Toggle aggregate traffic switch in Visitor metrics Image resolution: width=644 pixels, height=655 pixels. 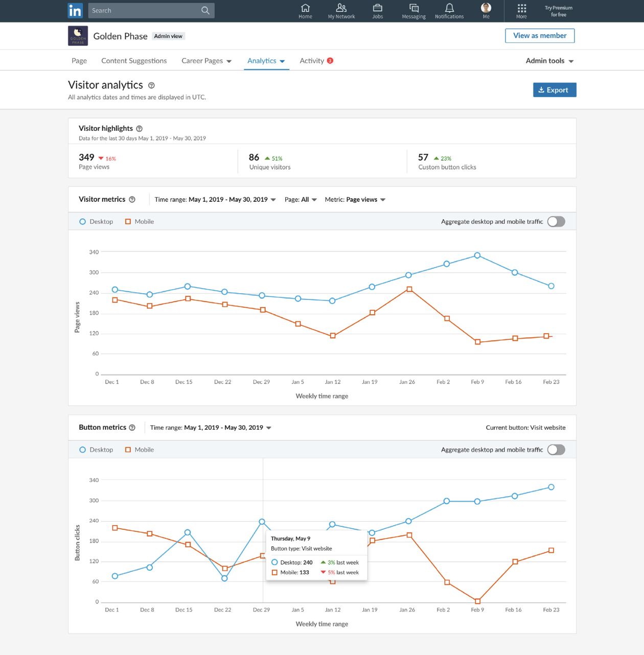[x=556, y=222]
